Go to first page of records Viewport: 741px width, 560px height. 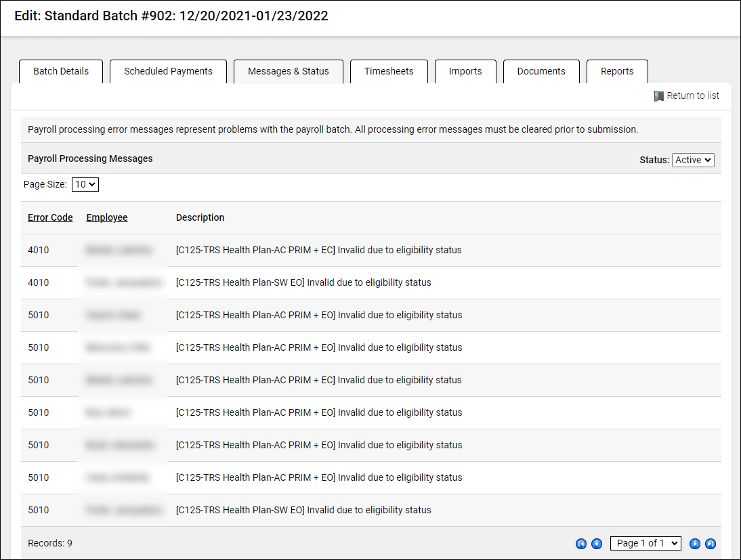(581, 544)
